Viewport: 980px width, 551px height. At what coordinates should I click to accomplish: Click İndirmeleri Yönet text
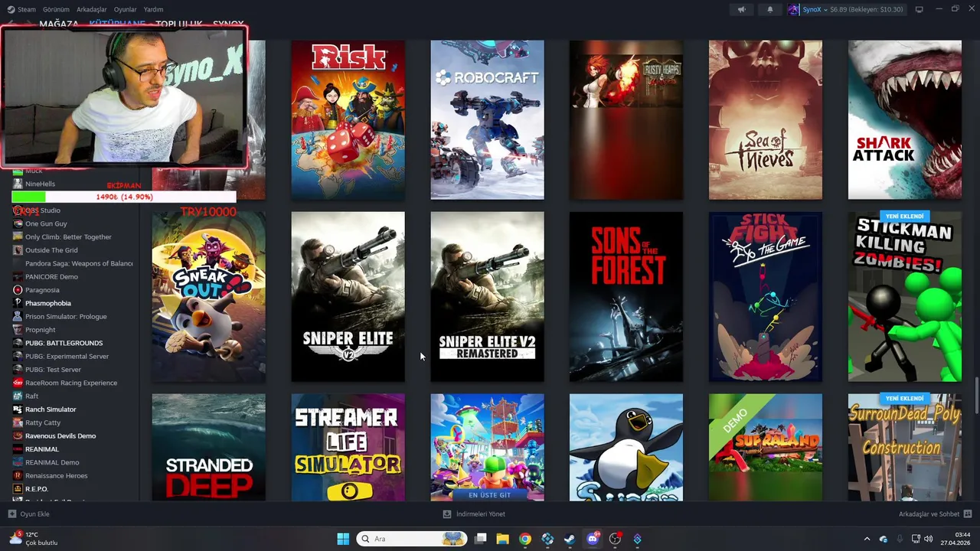(481, 514)
